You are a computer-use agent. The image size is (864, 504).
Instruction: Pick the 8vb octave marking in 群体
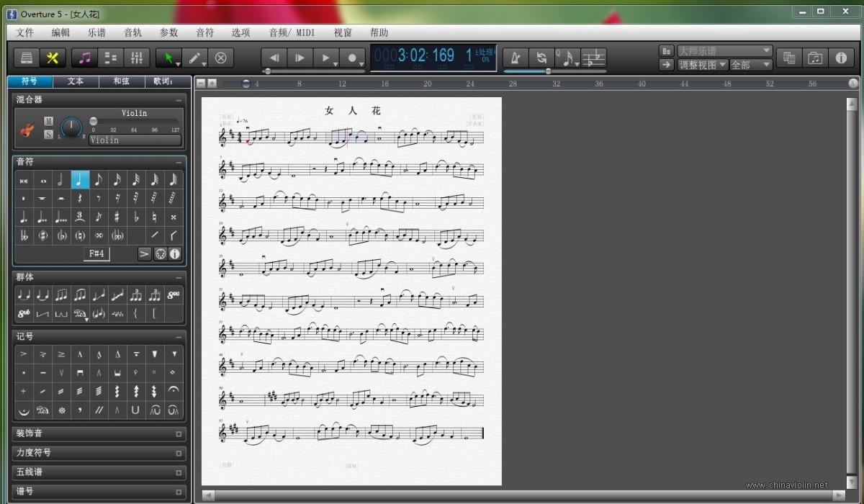24,313
